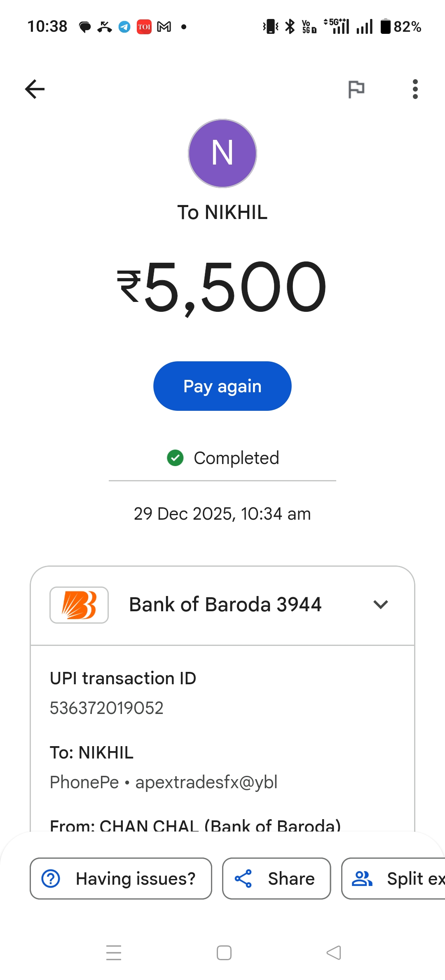445x980 pixels.
Task: Tap the green Completed checkmark icon
Action: pos(175,458)
